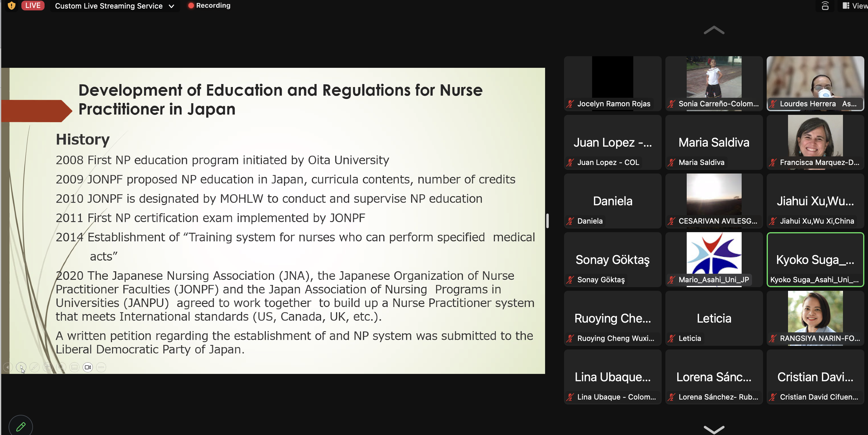This screenshot has width=868, height=435.
Task: Click divider handle between slide and gallery
Action: [x=548, y=221]
